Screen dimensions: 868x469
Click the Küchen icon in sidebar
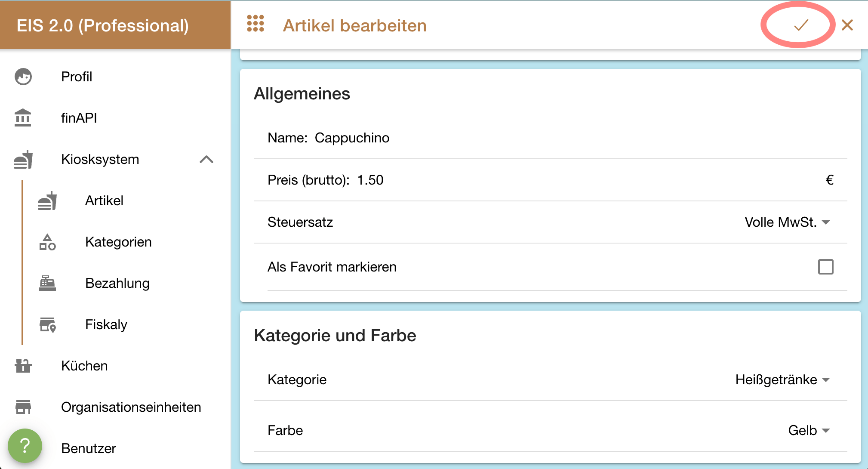(23, 366)
